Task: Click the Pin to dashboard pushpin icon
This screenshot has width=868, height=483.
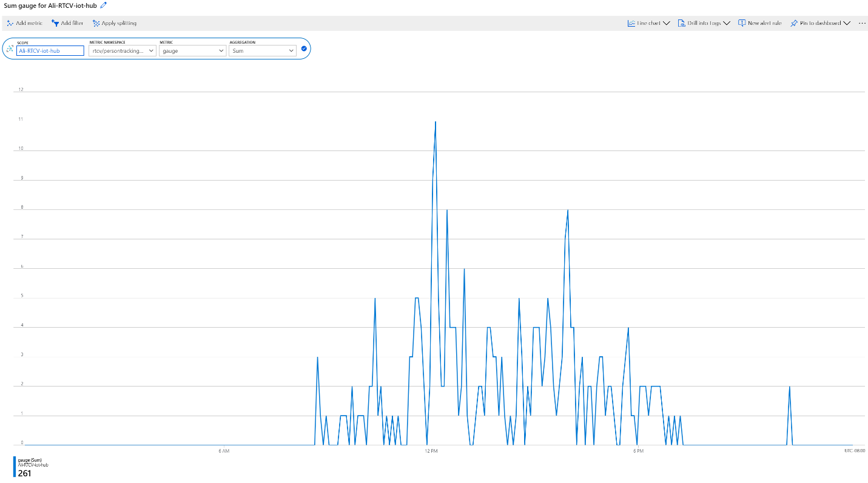Action: point(794,23)
